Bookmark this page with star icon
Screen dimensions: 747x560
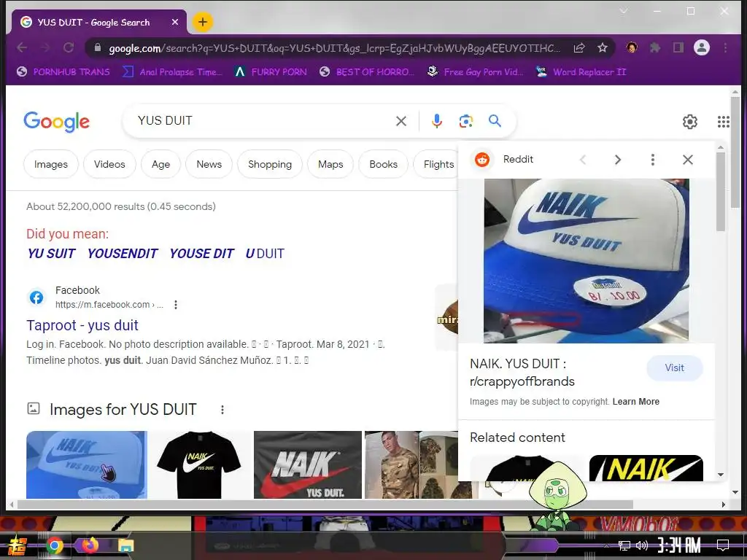click(x=602, y=47)
